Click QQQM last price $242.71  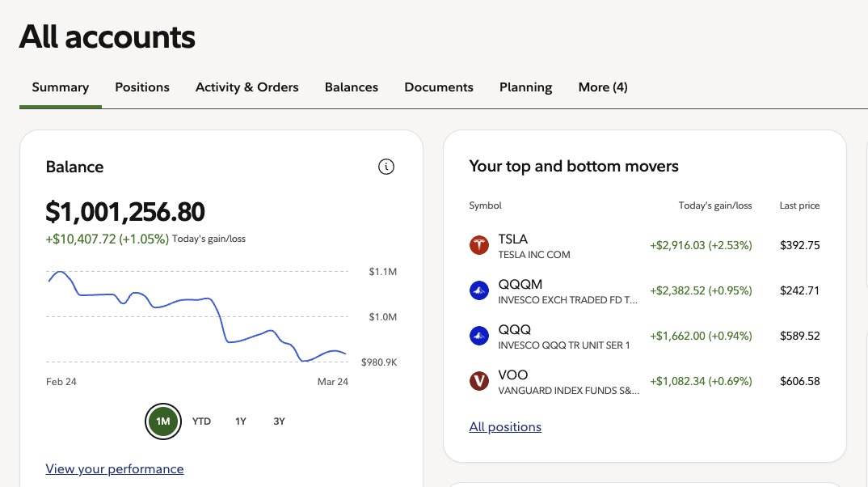click(x=800, y=291)
